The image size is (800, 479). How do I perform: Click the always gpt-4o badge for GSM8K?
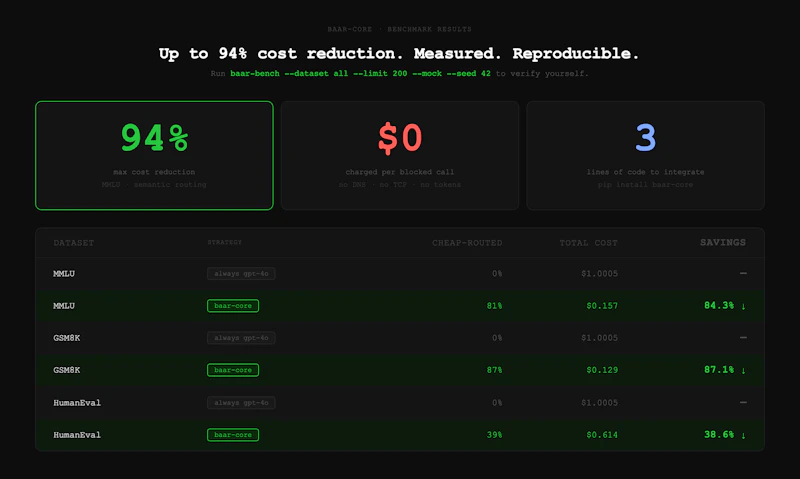(241, 338)
